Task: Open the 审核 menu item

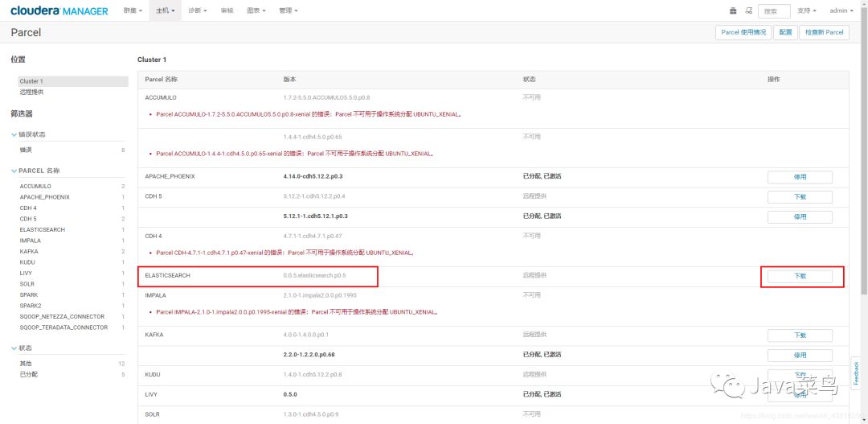Action: point(227,10)
